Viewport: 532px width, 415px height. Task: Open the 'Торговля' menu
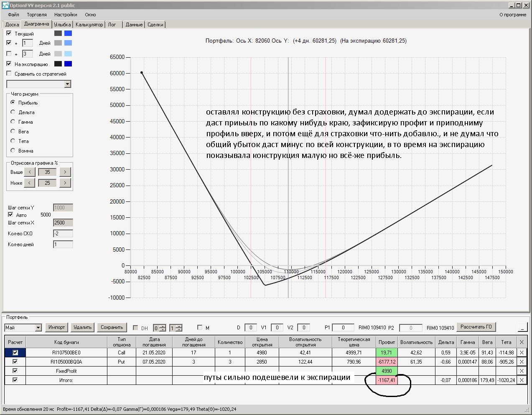[x=37, y=15]
